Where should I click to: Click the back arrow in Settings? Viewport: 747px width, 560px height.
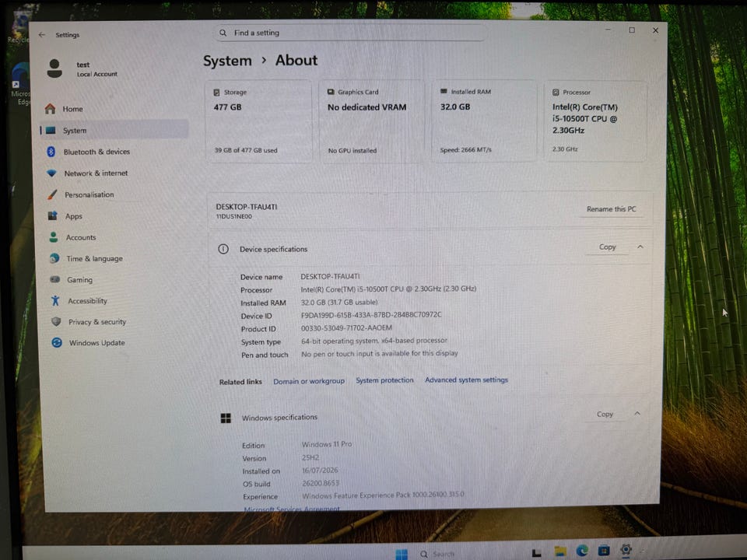[x=42, y=35]
